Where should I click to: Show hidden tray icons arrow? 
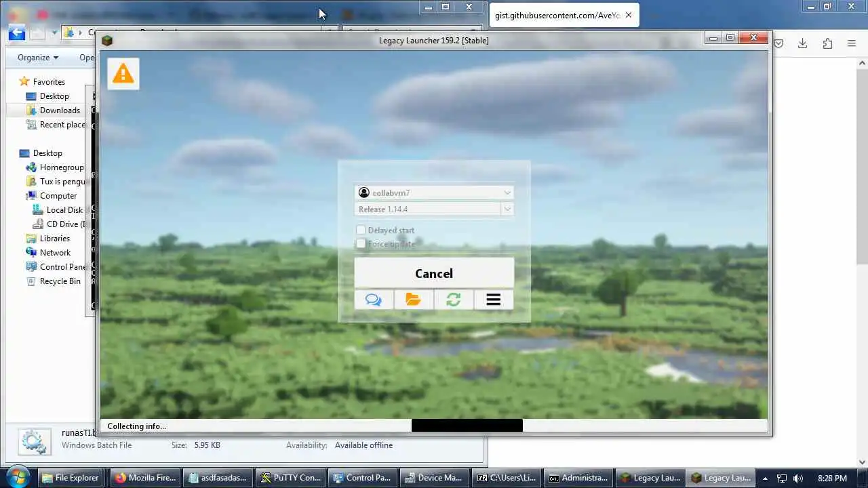click(x=765, y=479)
